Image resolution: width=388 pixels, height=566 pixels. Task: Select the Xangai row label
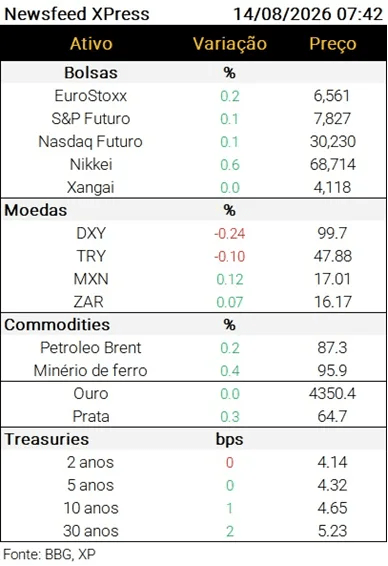[91, 187]
